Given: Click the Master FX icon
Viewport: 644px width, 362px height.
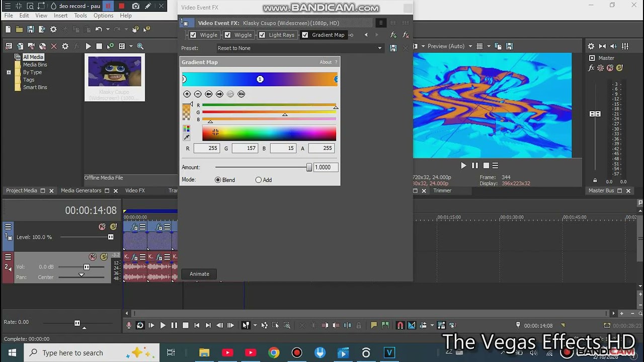Looking at the screenshot, I should tap(591, 68).
